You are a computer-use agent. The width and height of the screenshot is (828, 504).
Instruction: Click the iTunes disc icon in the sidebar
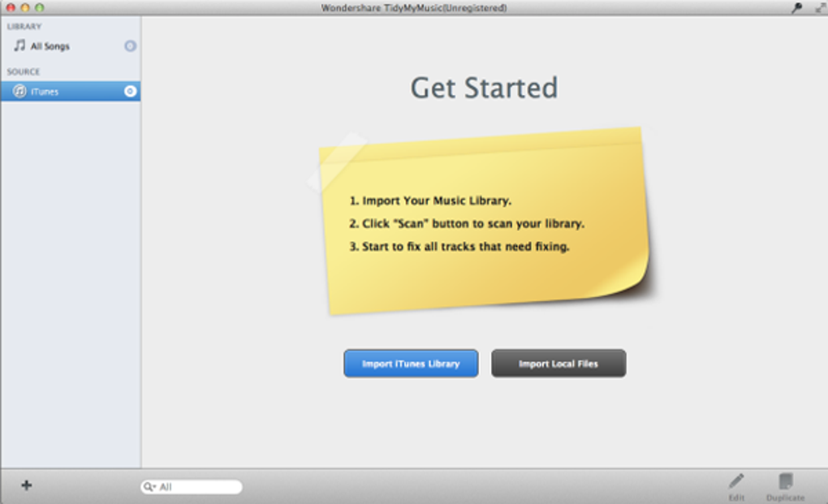click(x=19, y=91)
